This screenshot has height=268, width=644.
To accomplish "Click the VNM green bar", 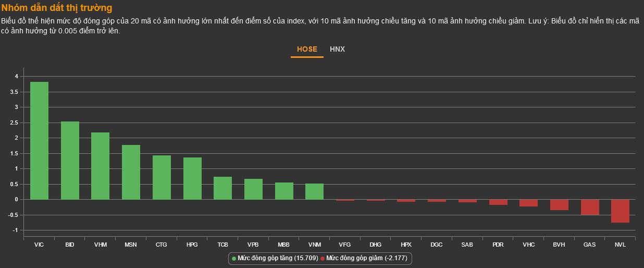I will (x=314, y=191).
